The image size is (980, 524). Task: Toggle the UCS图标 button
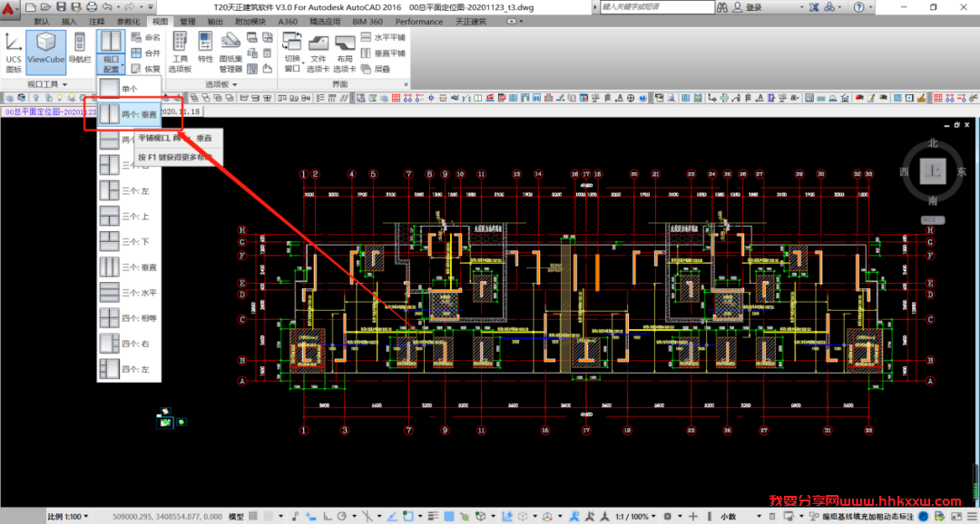tap(13, 53)
